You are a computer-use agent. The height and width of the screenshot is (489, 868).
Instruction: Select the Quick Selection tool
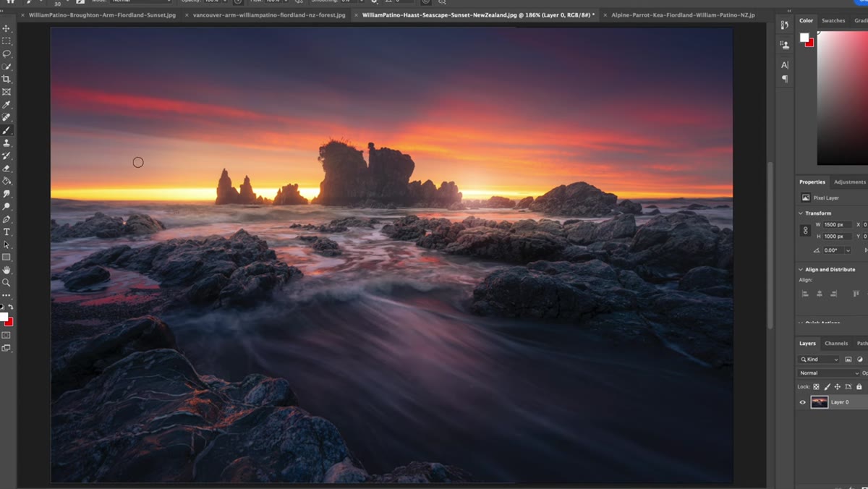coord(7,67)
